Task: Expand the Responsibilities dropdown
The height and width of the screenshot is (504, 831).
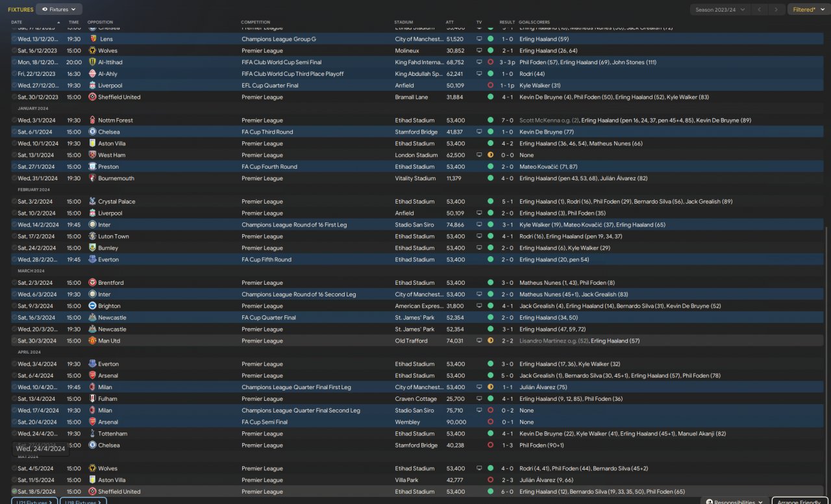Action: tap(734, 502)
